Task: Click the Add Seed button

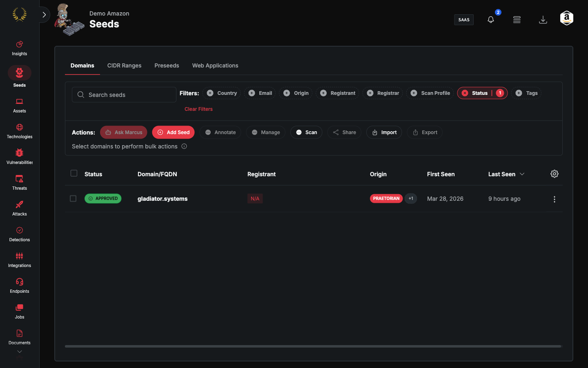Action: tap(174, 132)
